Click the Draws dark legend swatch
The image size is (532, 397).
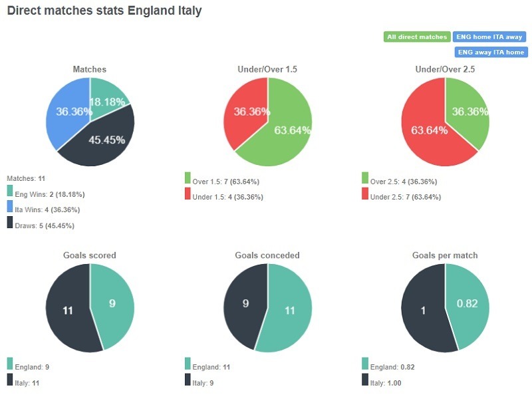click(x=10, y=223)
